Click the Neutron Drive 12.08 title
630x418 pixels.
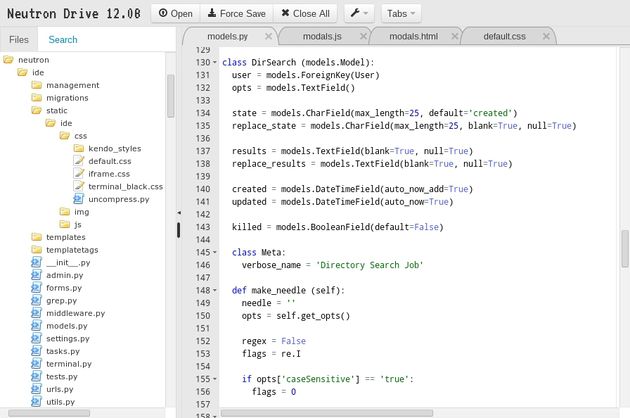pos(74,14)
